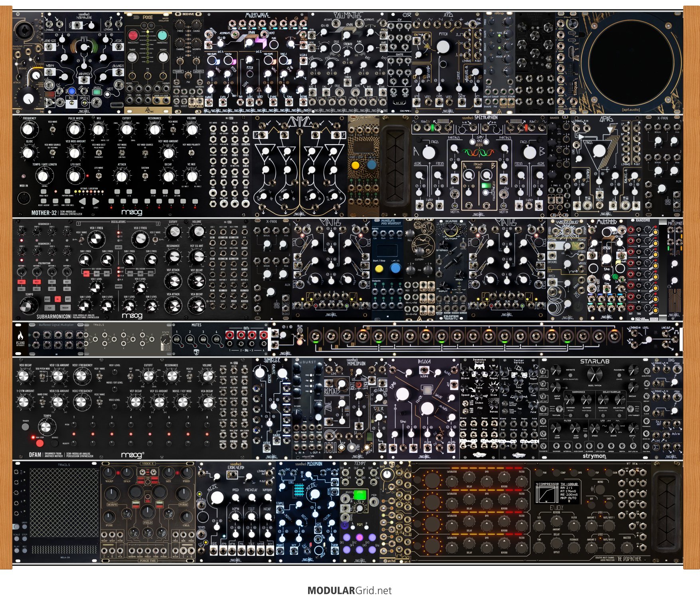Click the left arrow (KB) button on Mother-32
Image resolution: width=700 pixels, height=599 pixels.
[83, 202]
